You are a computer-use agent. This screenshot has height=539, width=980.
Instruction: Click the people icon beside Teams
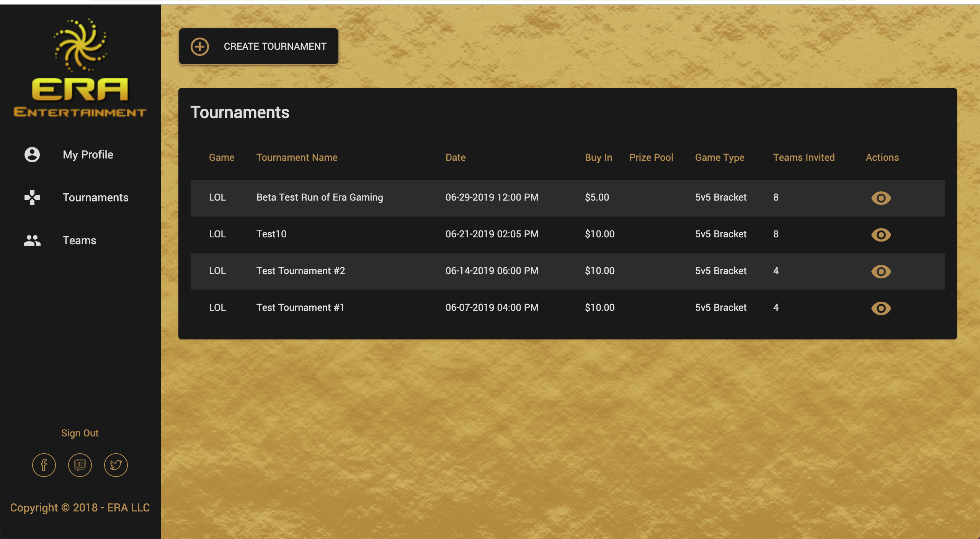pyautogui.click(x=32, y=240)
